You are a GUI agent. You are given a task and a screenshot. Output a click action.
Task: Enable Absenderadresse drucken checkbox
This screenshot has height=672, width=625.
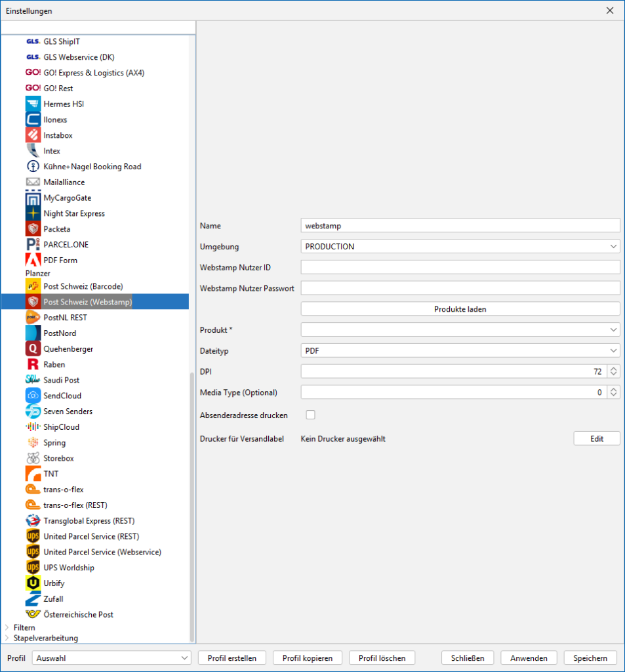(311, 415)
